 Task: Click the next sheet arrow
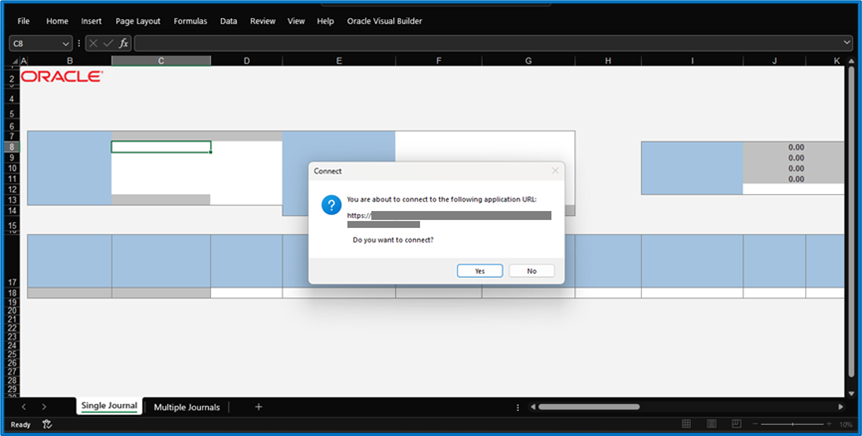(x=44, y=407)
